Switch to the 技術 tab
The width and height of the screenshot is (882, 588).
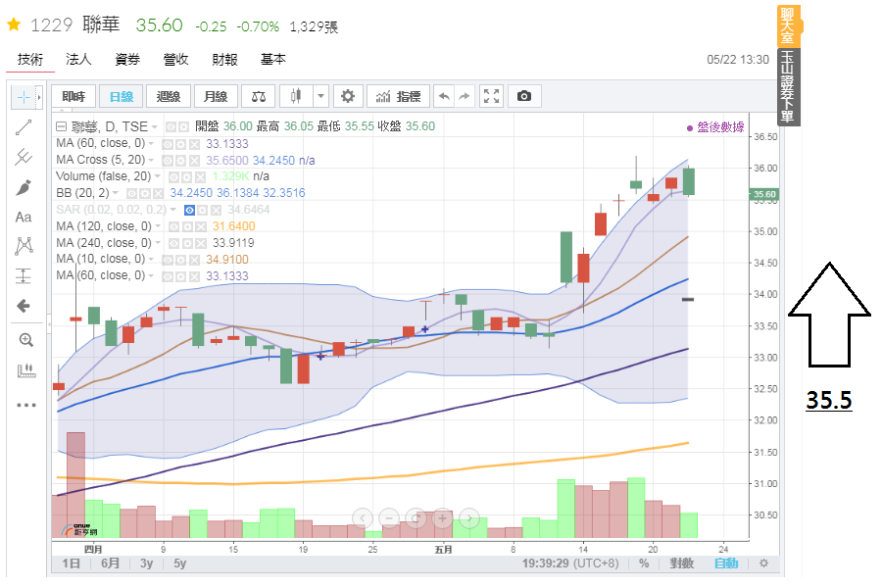tap(30, 59)
